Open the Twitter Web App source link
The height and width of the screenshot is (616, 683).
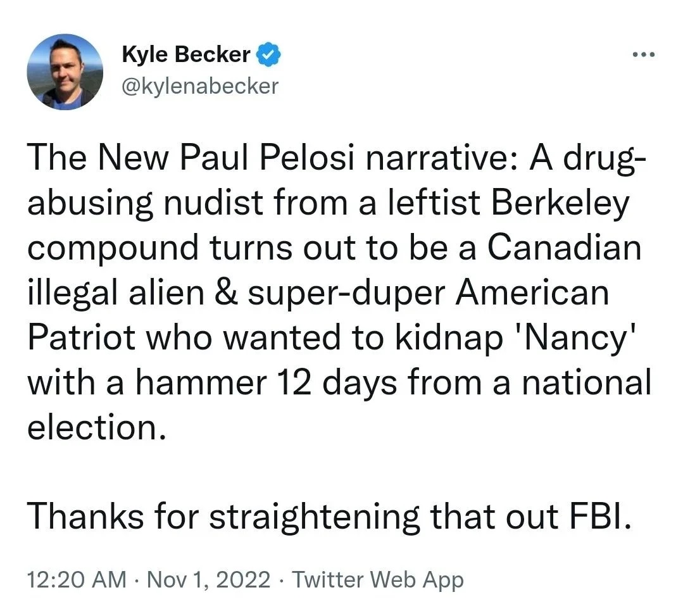pos(379,579)
